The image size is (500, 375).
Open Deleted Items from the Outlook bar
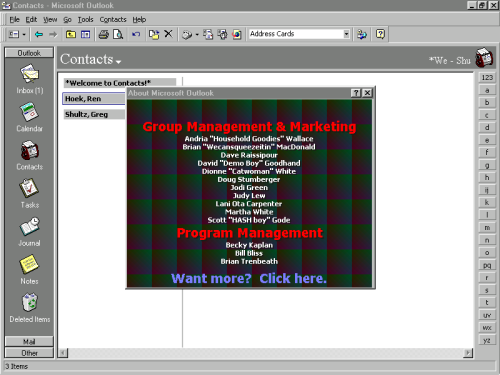tap(29, 308)
